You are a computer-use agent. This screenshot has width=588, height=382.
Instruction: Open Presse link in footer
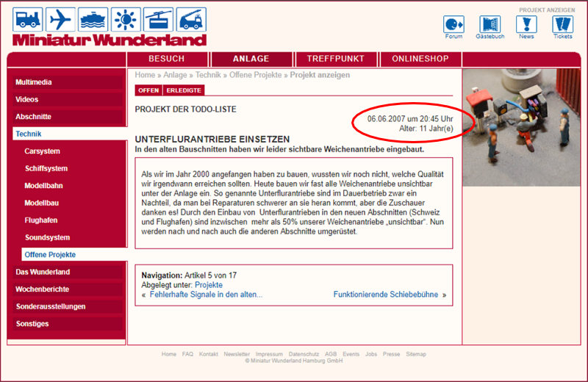tap(391, 354)
